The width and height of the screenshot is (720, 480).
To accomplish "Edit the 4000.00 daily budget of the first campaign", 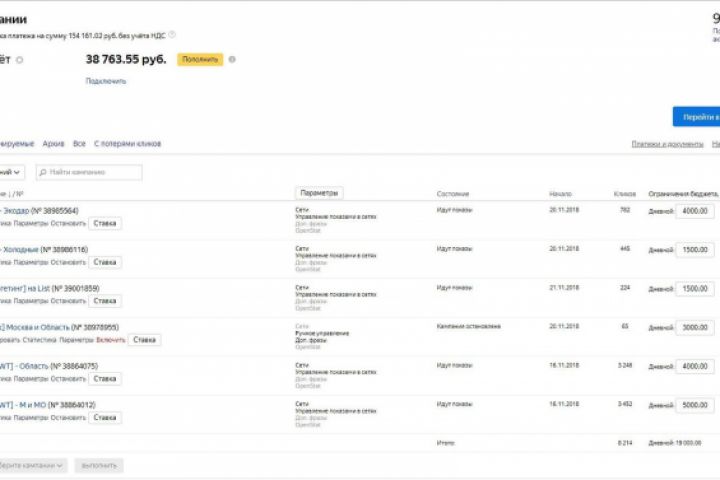I will [x=694, y=211].
